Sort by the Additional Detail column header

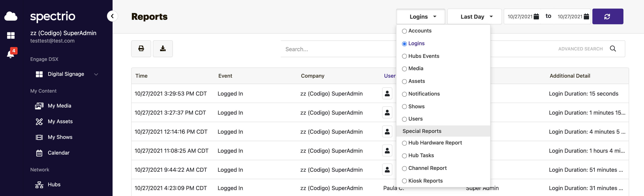(x=570, y=76)
